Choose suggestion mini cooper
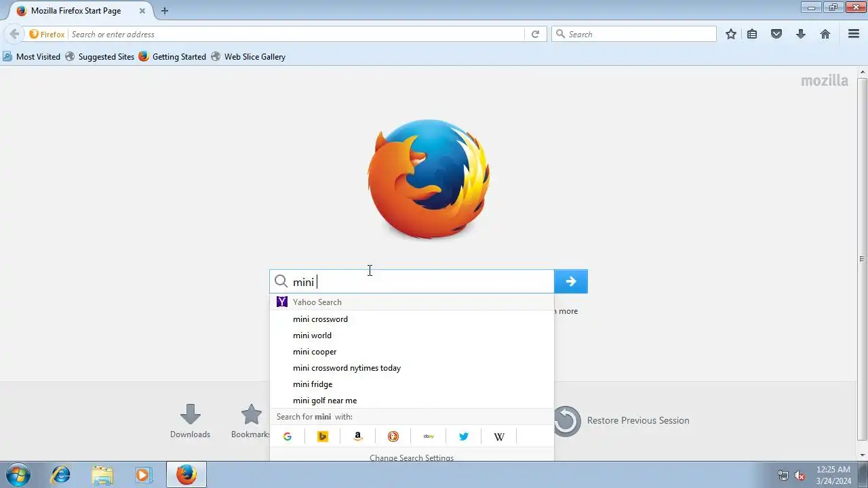 click(x=412, y=352)
